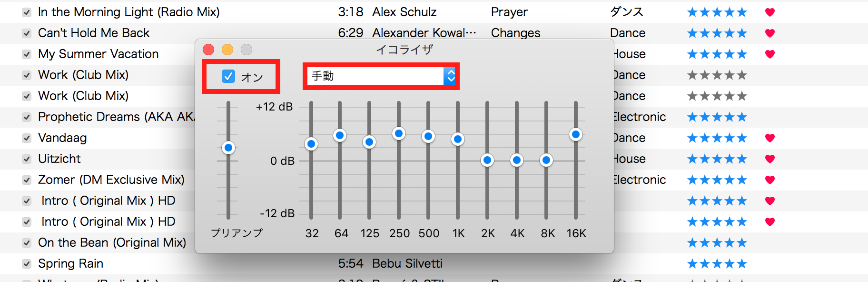Click the heart on Zomer Electronic row

[x=769, y=180]
